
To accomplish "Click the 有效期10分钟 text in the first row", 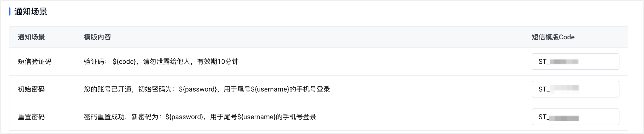I will [x=218, y=62].
